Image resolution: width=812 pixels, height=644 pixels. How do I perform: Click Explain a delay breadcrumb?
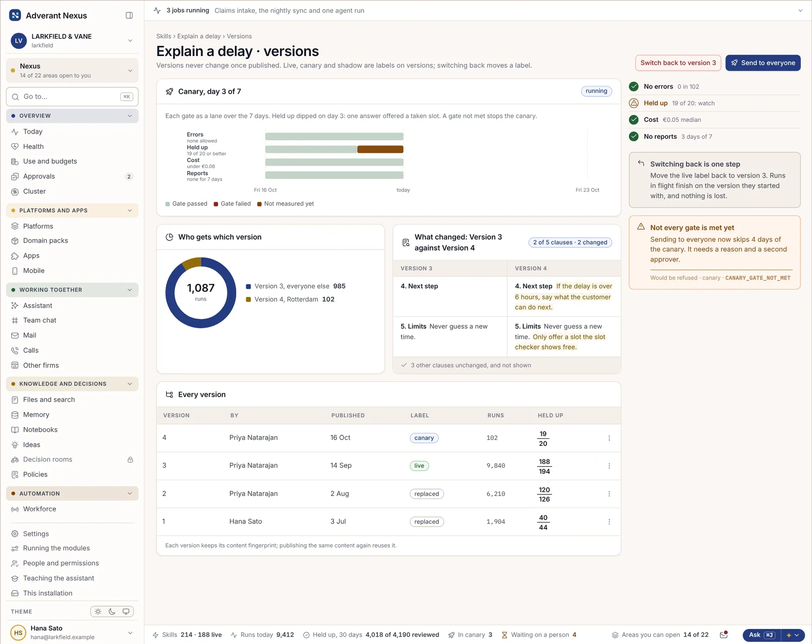[199, 36]
